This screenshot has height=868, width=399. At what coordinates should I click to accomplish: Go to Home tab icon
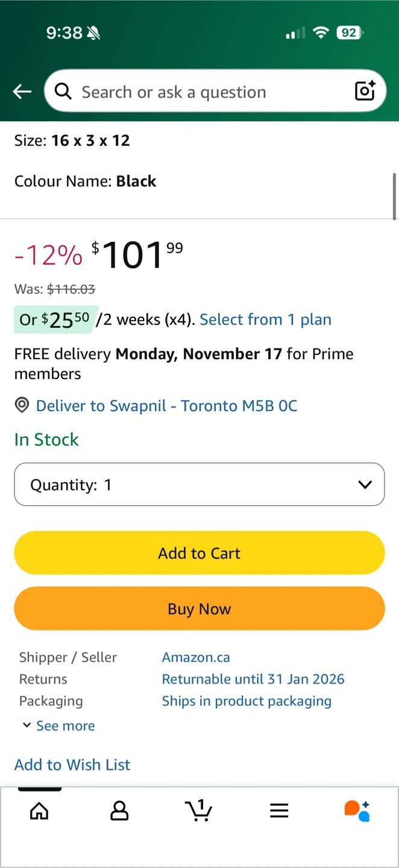tap(39, 811)
